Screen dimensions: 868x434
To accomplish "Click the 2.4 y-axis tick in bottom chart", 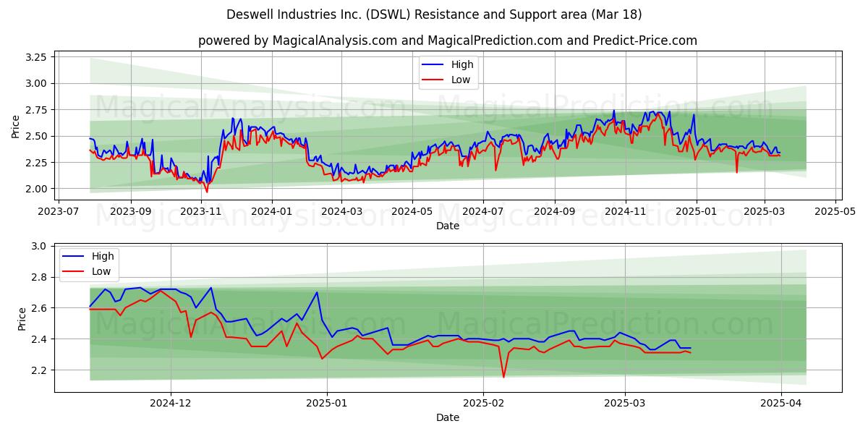I will pyautogui.click(x=39, y=339).
